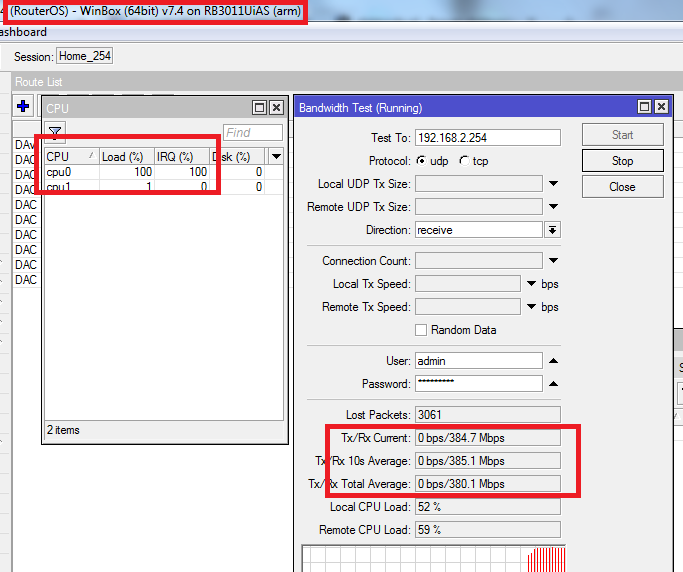
Task: Collapse the User field arrow
Action: coord(553,361)
